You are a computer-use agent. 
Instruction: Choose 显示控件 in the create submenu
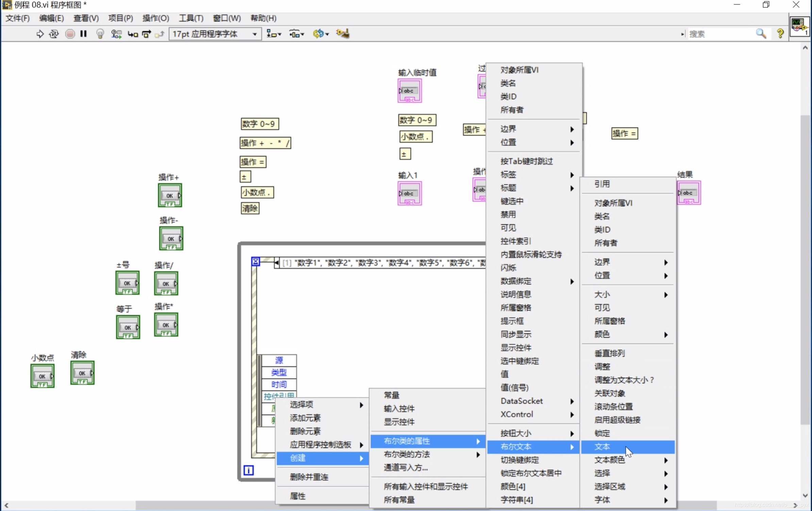(x=428, y=422)
